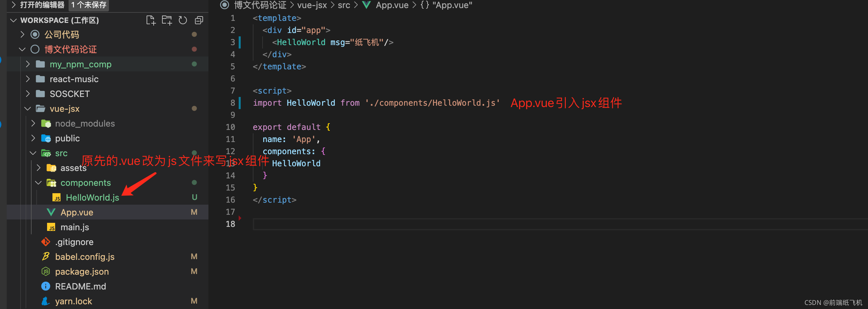
Task: Expand the react-music folder
Action: (74, 79)
